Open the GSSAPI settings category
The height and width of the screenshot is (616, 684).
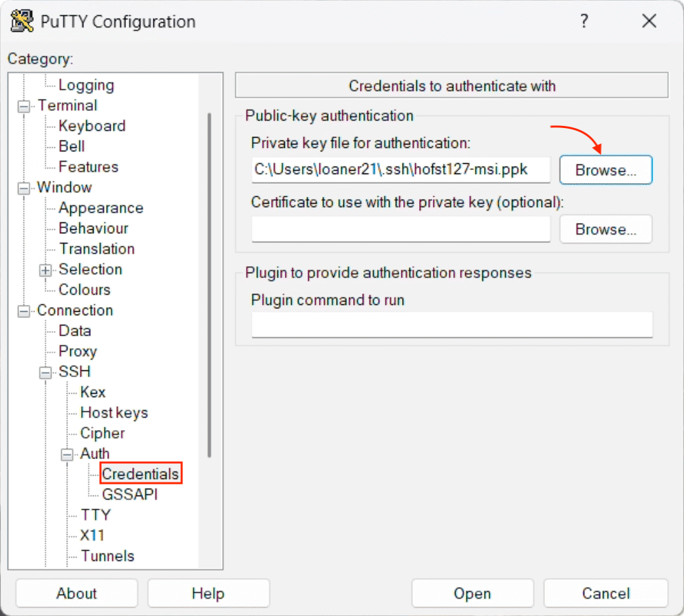[x=129, y=495]
